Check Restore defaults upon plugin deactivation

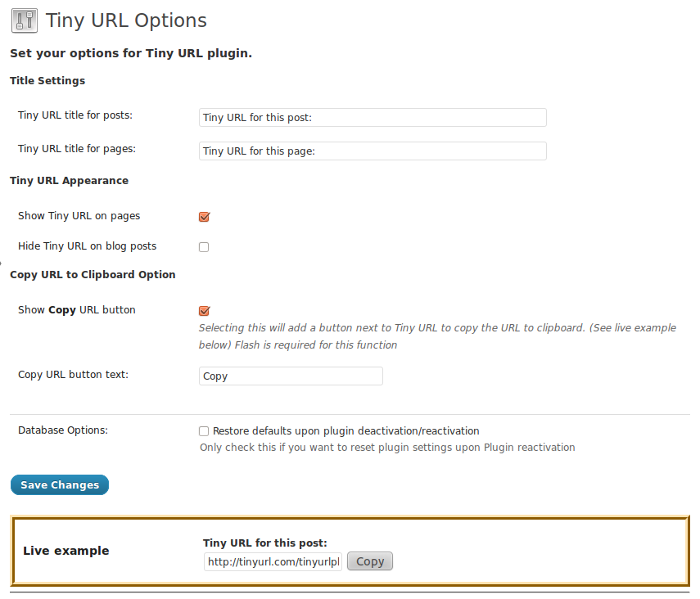click(x=204, y=431)
